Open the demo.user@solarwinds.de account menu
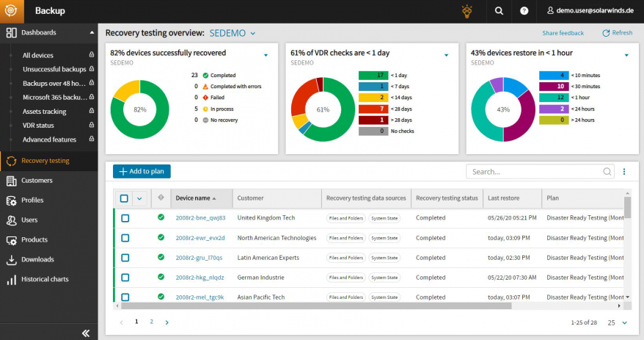Screen dimensions: 644x340 590,11
